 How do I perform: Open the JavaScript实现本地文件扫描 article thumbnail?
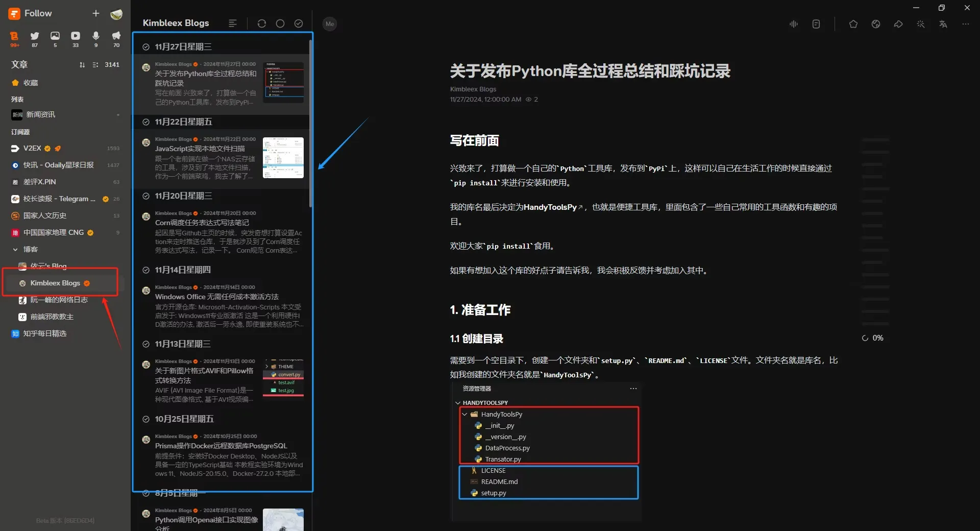283,158
